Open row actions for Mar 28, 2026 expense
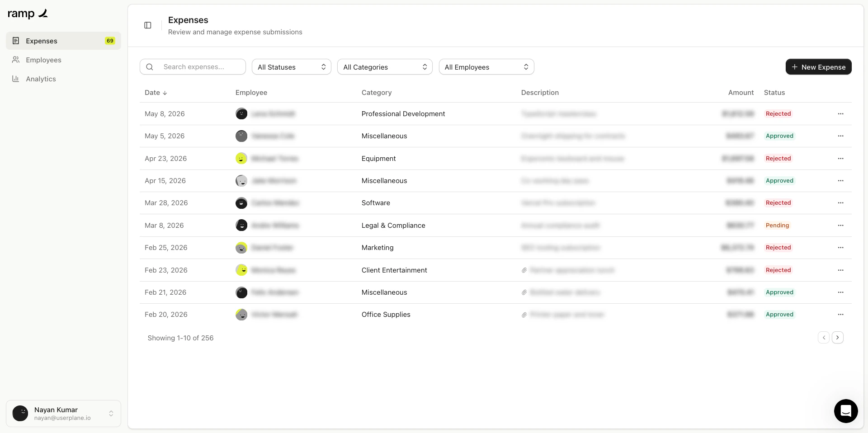This screenshot has width=868, height=433. pyautogui.click(x=840, y=203)
